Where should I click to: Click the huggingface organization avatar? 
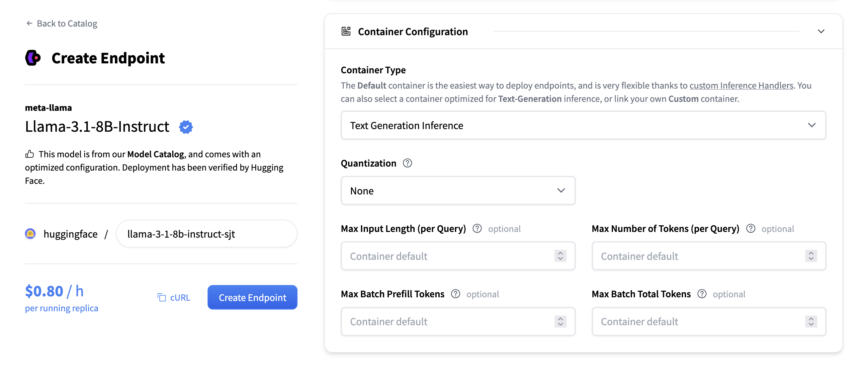click(x=30, y=234)
